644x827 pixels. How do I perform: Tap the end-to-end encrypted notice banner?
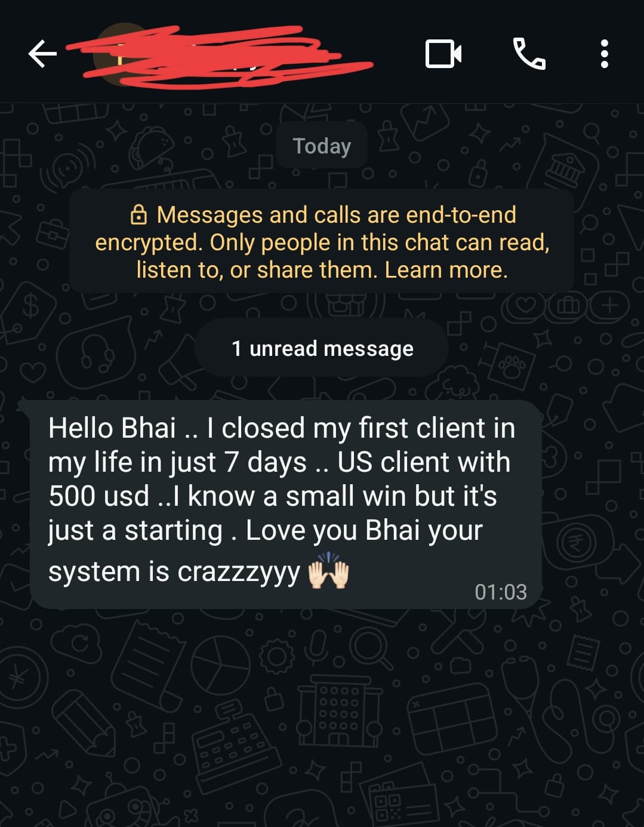pos(322,241)
